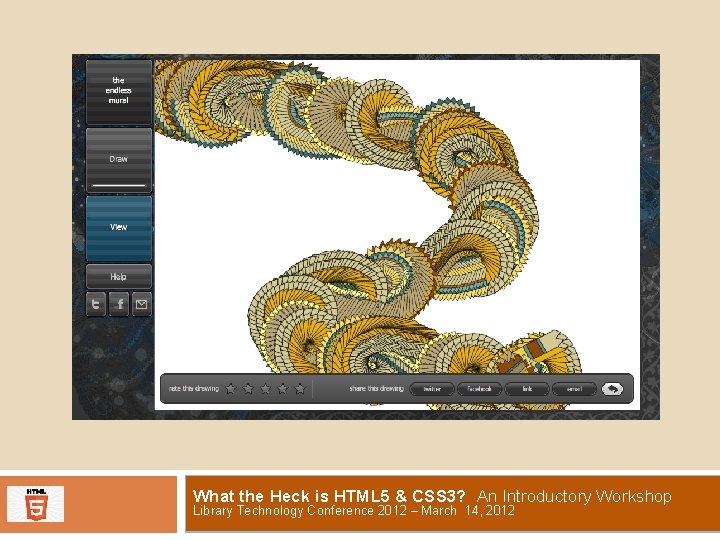
Task: Click 'What the Heck is HTML5 & CSS3?' title
Action: (x=329, y=496)
